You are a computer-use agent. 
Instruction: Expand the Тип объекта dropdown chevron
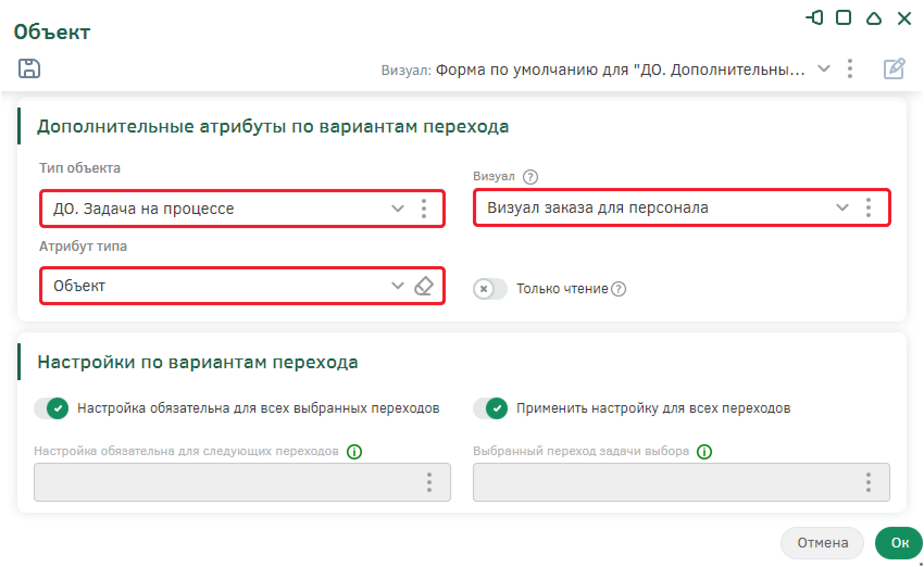click(x=398, y=209)
